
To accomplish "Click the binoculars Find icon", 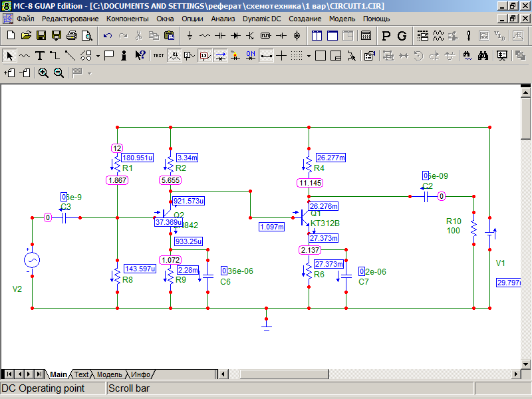I will click(483, 55).
